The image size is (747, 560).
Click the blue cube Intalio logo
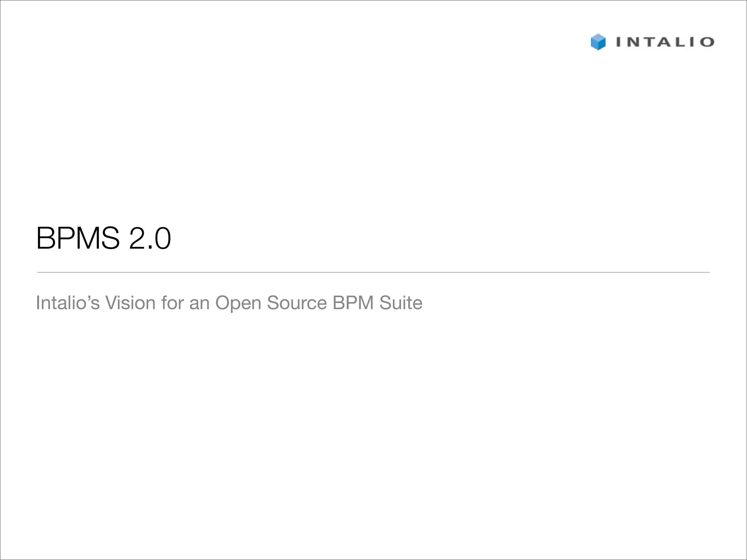[598, 42]
